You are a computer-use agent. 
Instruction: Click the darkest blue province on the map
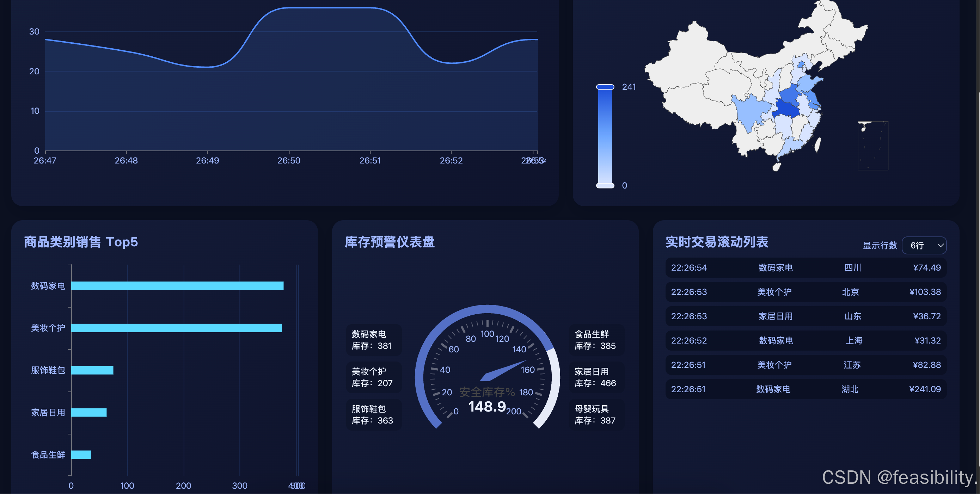pos(787,109)
